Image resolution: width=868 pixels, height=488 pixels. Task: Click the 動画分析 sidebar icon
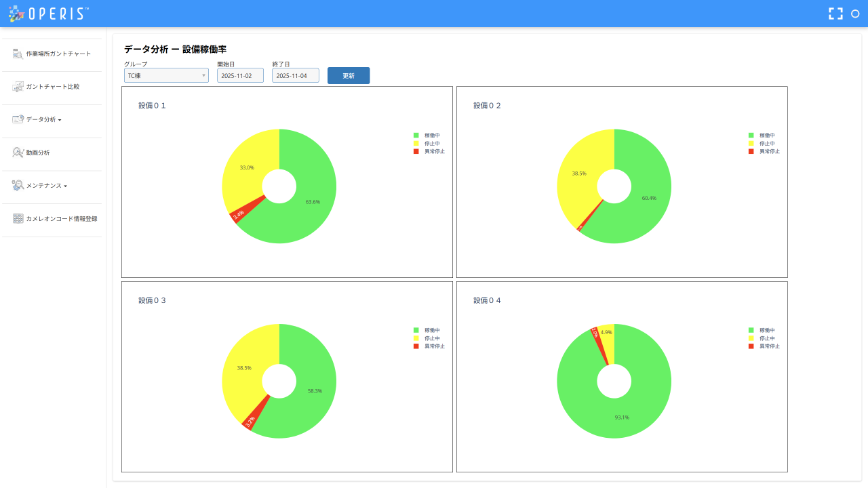(18, 152)
